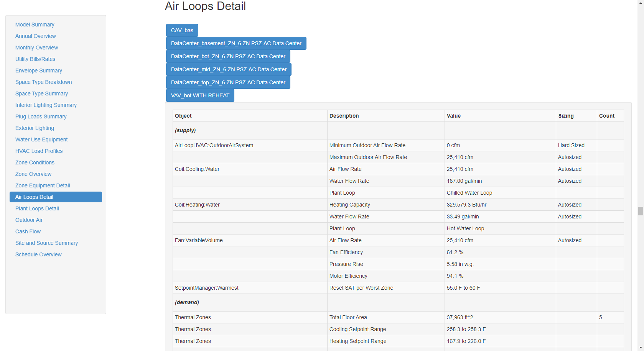
Task: Open Zone Conditions section
Action: pos(35,162)
